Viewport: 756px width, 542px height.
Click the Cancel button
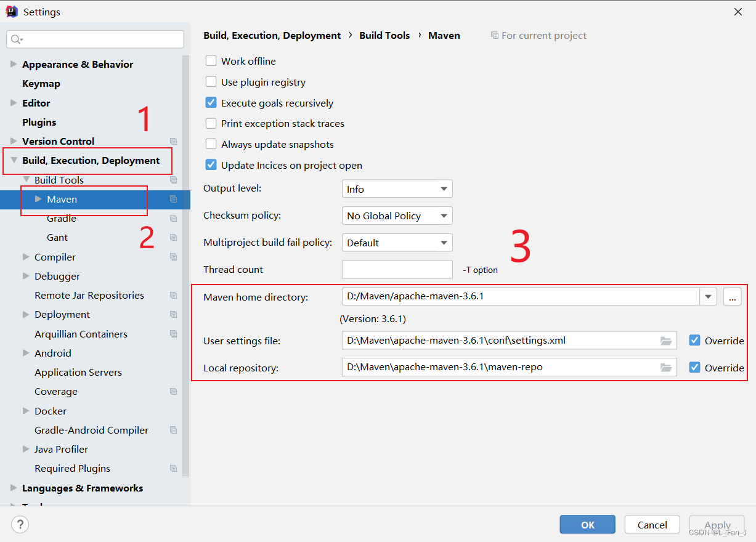[x=652, y=524]
